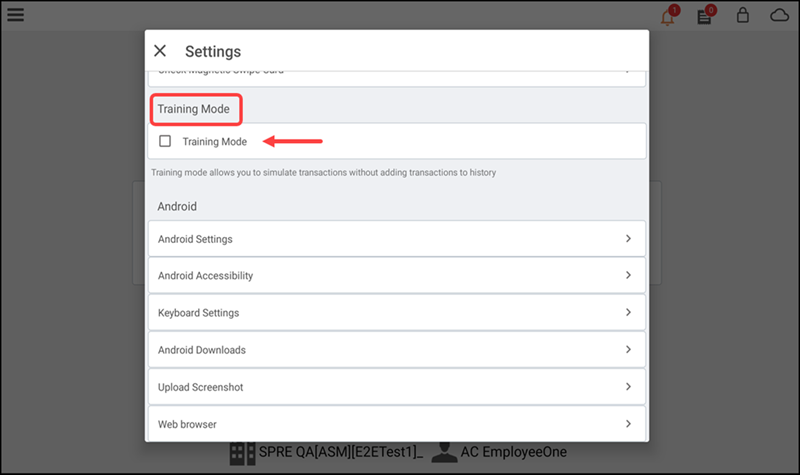Image resolution: width=800 pixels, height=475 pixels.
Task: Click the Web browser row chevron
Action: [x=628, y=424]
